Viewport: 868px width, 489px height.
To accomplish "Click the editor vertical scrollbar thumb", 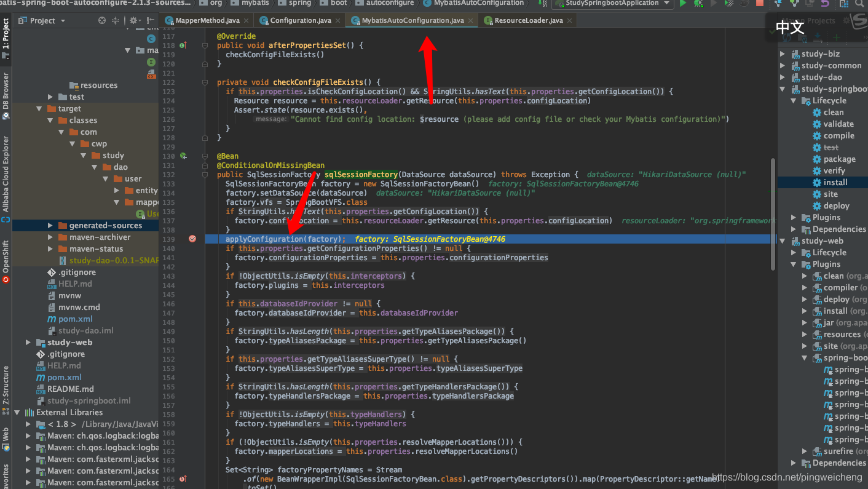I will (773, 213).
